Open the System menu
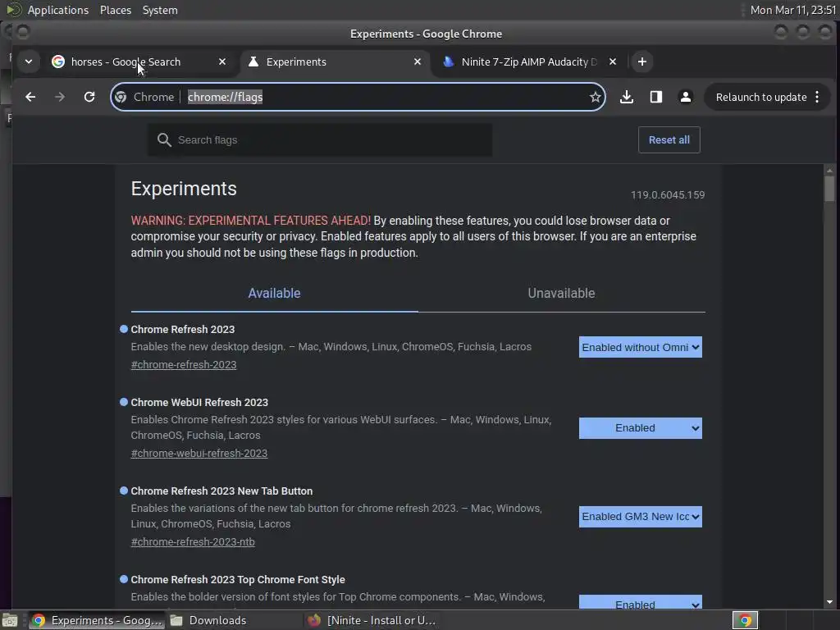This screenshot has width=840, height=630. 160,10
